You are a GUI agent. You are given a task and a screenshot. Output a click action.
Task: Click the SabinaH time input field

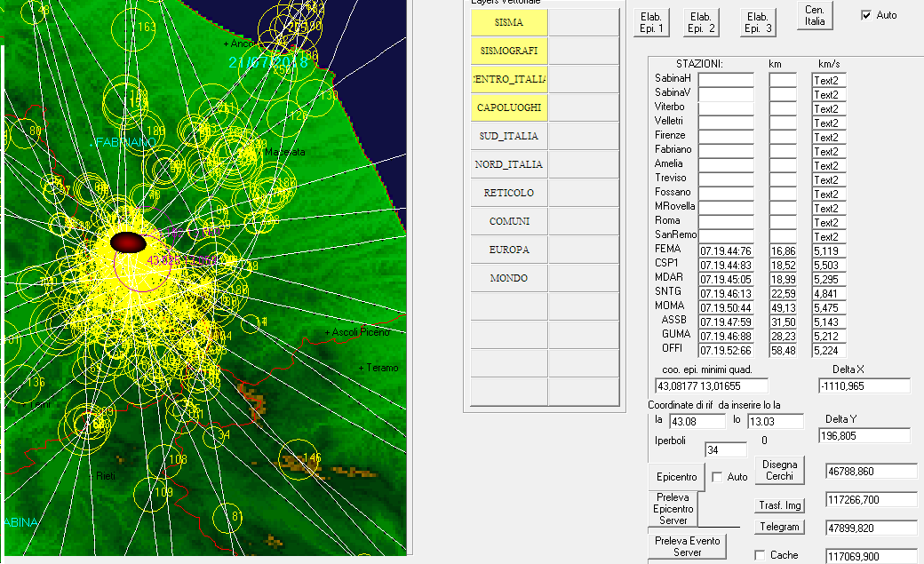726,80
